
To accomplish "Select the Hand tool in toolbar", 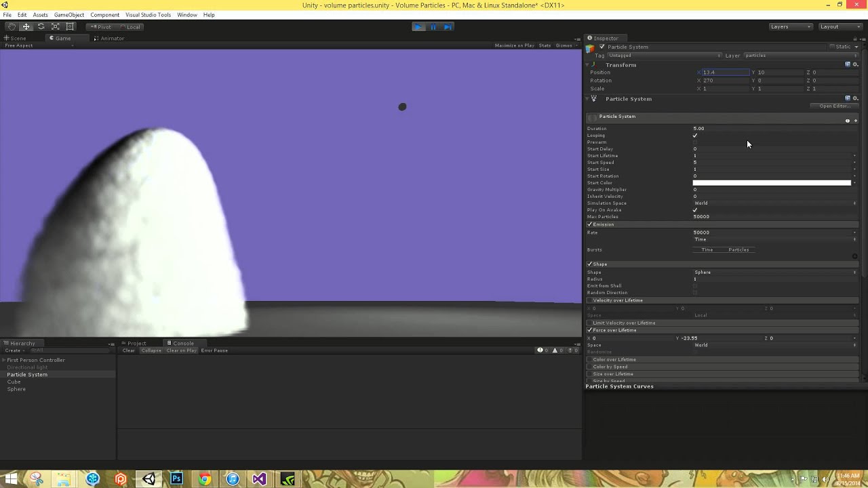I will [12, 26].
